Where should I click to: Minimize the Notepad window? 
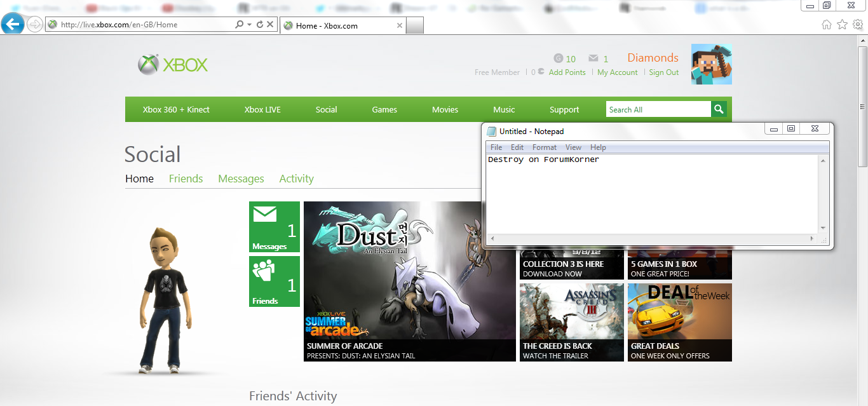pyautogui.click(x=774, y=129)
